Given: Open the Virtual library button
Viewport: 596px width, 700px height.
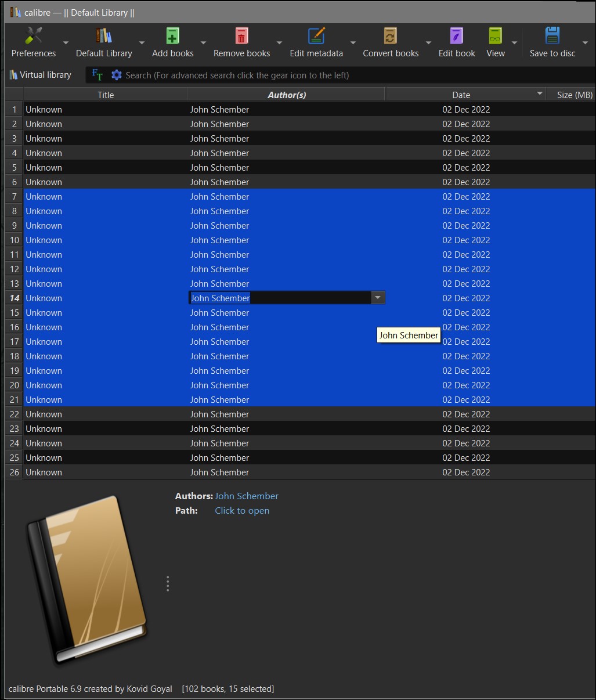Looking at the screenshot, I should pyautogui.click(x=40, y=75).
